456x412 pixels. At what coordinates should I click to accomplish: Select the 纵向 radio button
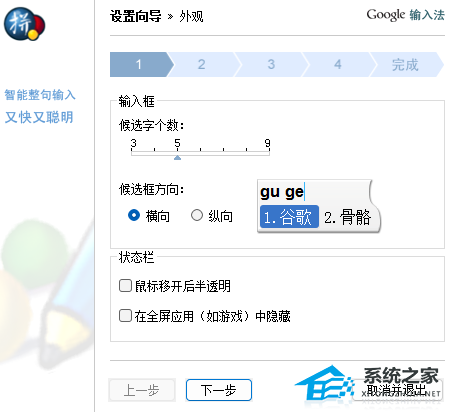[x=197, y=215]
